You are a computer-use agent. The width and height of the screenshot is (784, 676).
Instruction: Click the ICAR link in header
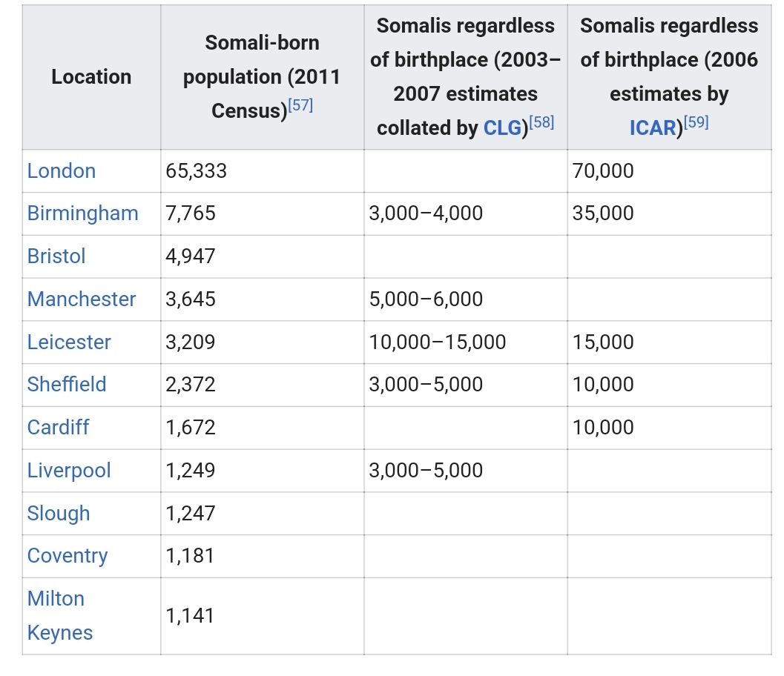coord(653,128)
